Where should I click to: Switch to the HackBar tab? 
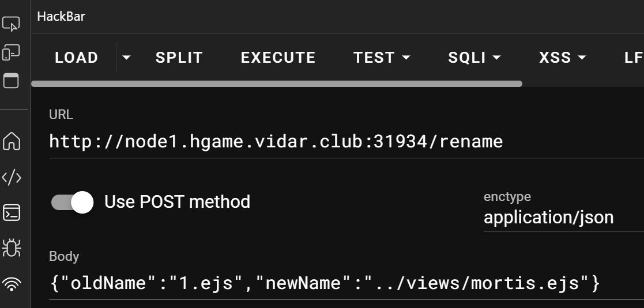tap(61, 17)
